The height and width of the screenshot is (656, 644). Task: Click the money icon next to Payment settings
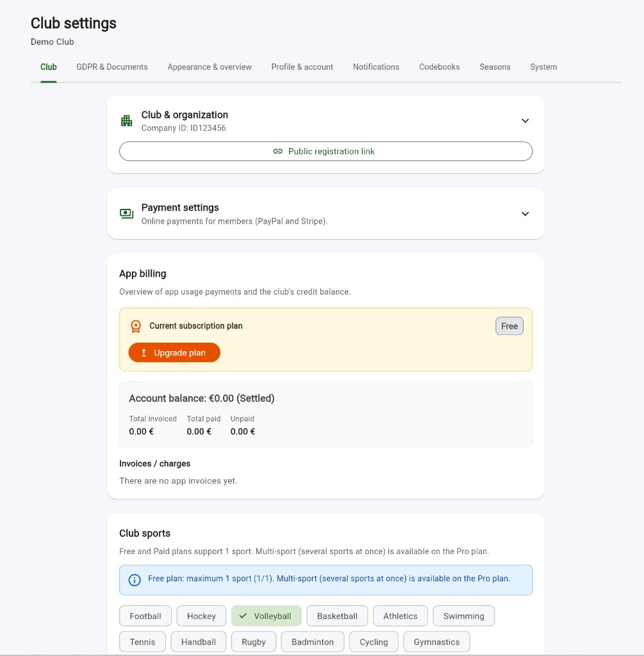[x=126, y=214]
